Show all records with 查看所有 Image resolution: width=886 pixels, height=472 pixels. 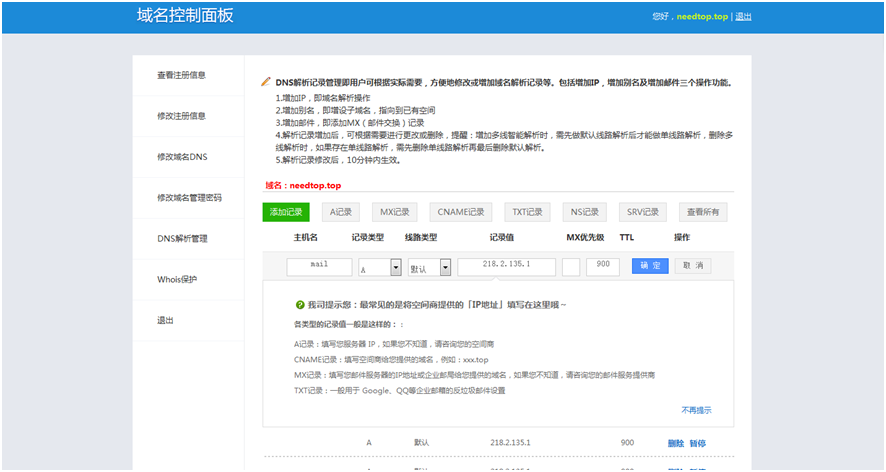(x=703, y=212)
